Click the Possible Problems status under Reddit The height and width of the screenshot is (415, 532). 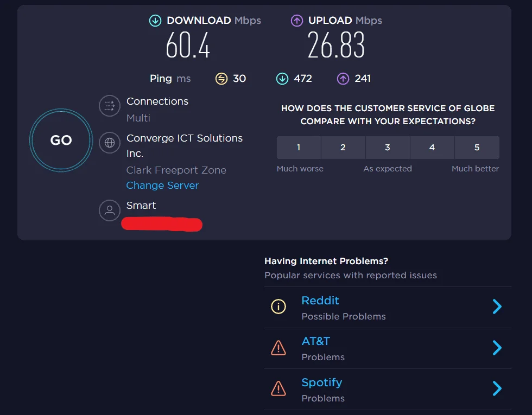(x=343, y=317)
